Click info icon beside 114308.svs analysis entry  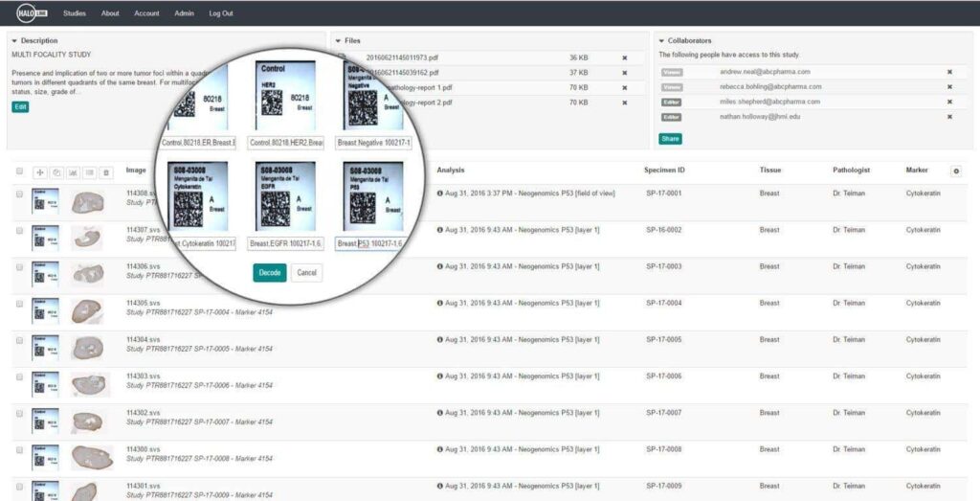(x=440, y=194)
